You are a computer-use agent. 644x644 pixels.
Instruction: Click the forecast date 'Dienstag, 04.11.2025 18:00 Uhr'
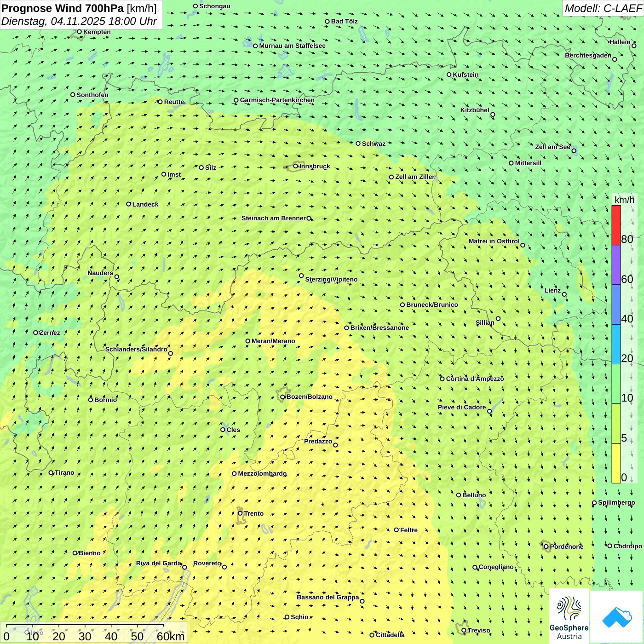point(79,21)
